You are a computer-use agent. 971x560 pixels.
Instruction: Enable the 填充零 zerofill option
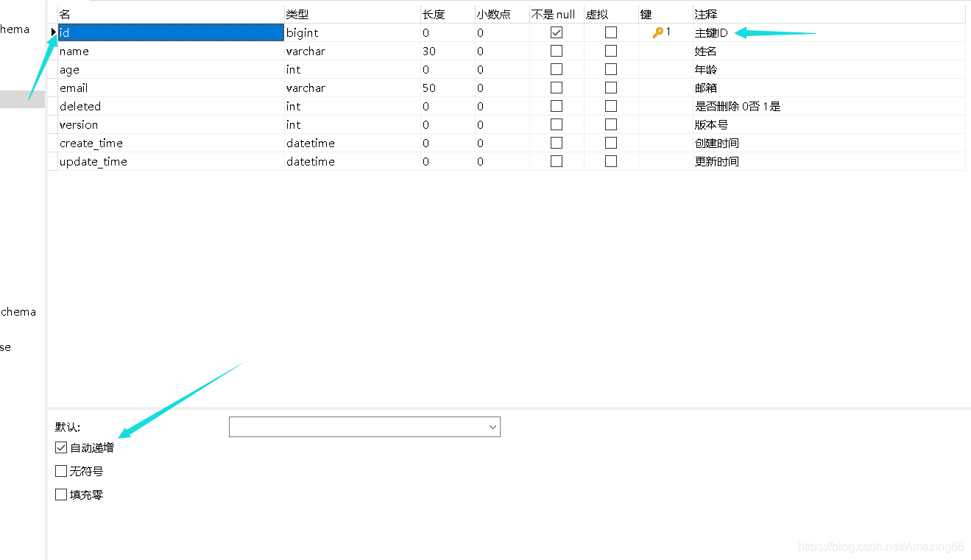click(x=61, y=495)
